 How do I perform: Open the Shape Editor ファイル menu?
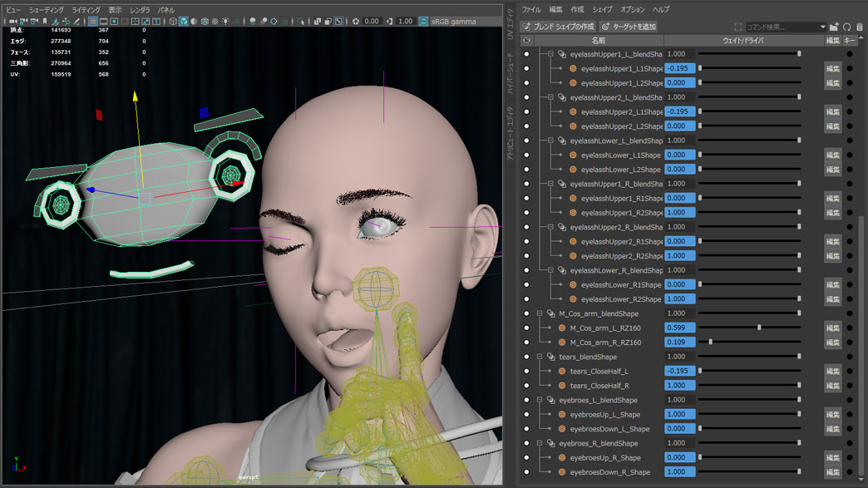(531, 9)
